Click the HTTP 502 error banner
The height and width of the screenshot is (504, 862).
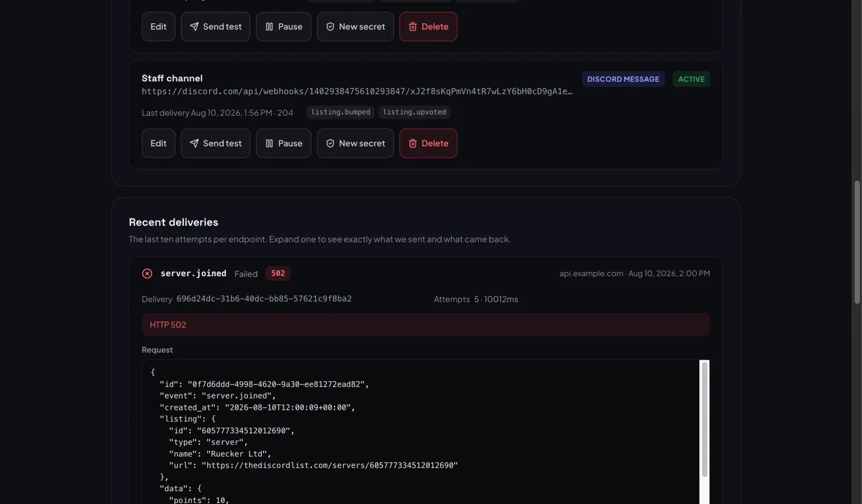(426, 325)
